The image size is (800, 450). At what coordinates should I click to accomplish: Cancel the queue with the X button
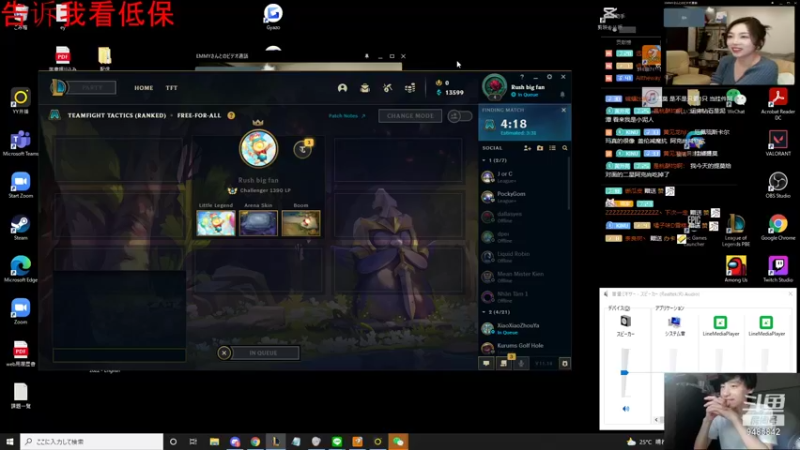[224, 353]
